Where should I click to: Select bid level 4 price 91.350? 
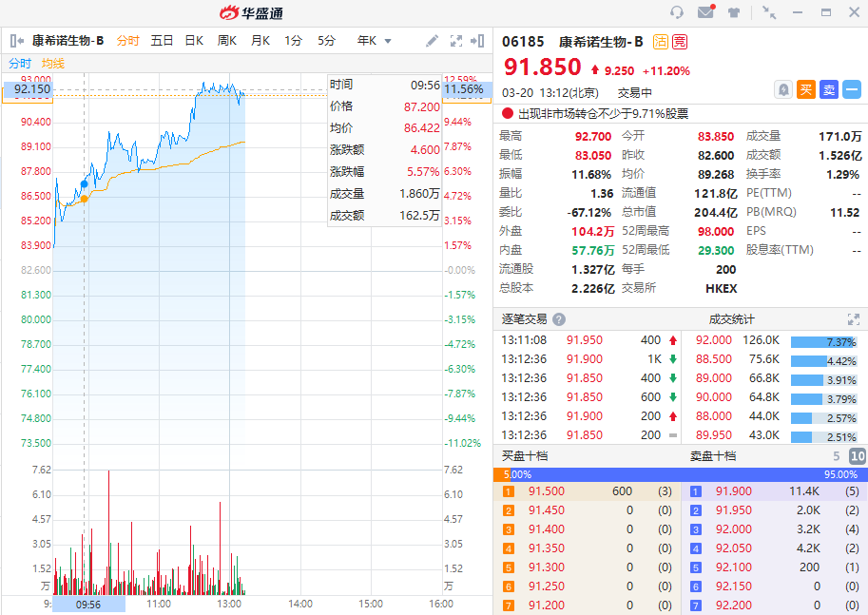547,548
